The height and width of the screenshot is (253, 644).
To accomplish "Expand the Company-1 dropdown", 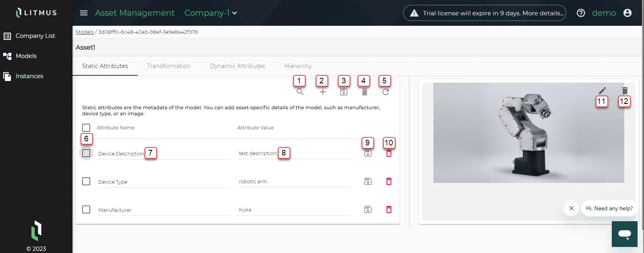I will [x=211, y=13].
